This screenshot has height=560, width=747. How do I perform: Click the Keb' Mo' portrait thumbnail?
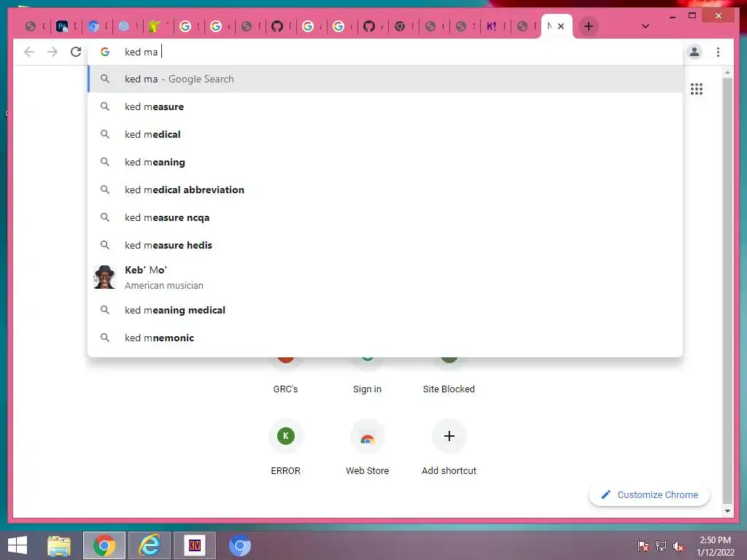point(104,277)
